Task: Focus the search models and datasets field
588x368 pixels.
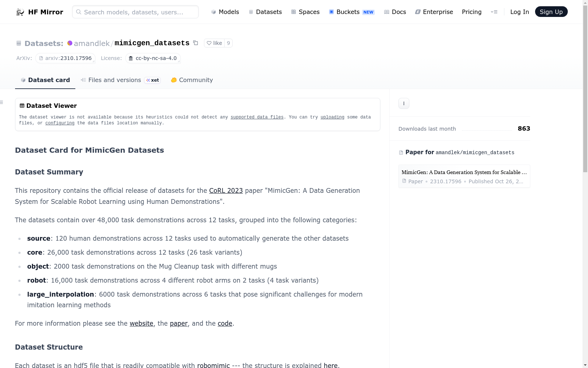Action: 135,12
